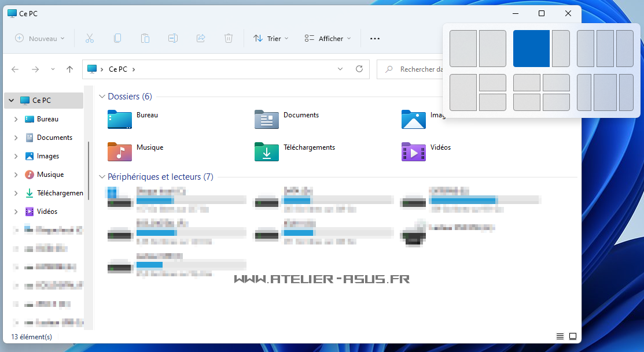The height and width of the screenshot is (352, 644).
Task: Refresh the current folder view
Action: click(x=359, y=69)
